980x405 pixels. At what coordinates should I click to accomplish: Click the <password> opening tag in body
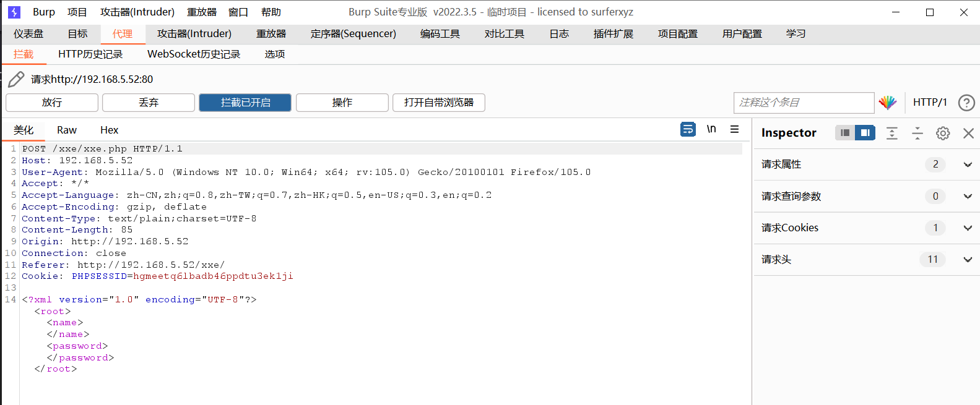click(77, 346)
